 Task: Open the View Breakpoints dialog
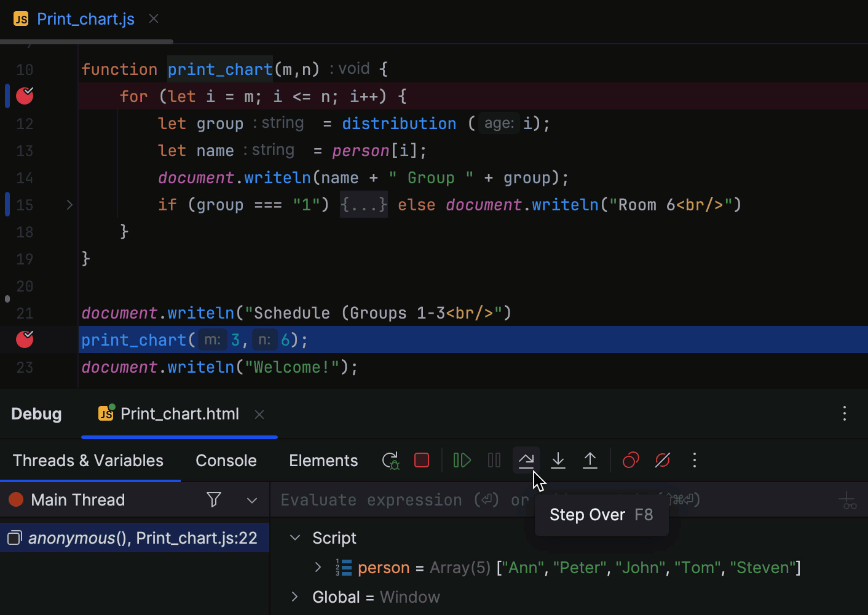(x=631, y=461)
